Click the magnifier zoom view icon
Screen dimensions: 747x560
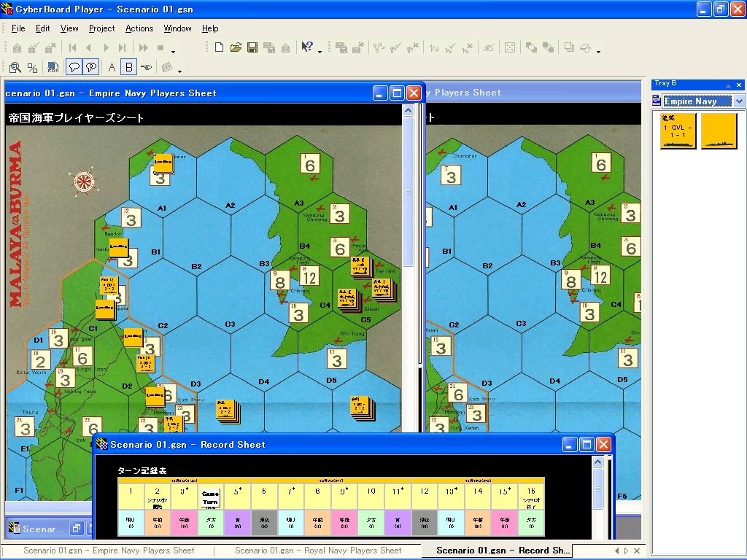pyautogui.click(x=15, y=68)
